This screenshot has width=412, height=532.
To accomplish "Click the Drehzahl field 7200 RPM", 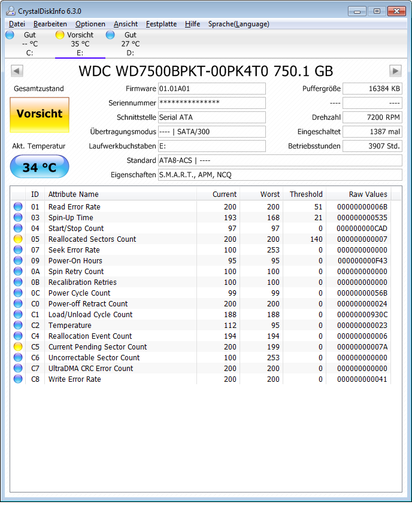I will (372, 117).
